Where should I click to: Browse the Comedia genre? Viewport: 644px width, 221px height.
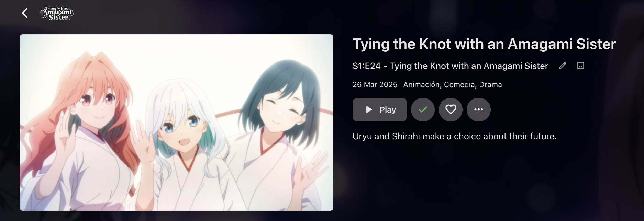(x=459, y=84)
